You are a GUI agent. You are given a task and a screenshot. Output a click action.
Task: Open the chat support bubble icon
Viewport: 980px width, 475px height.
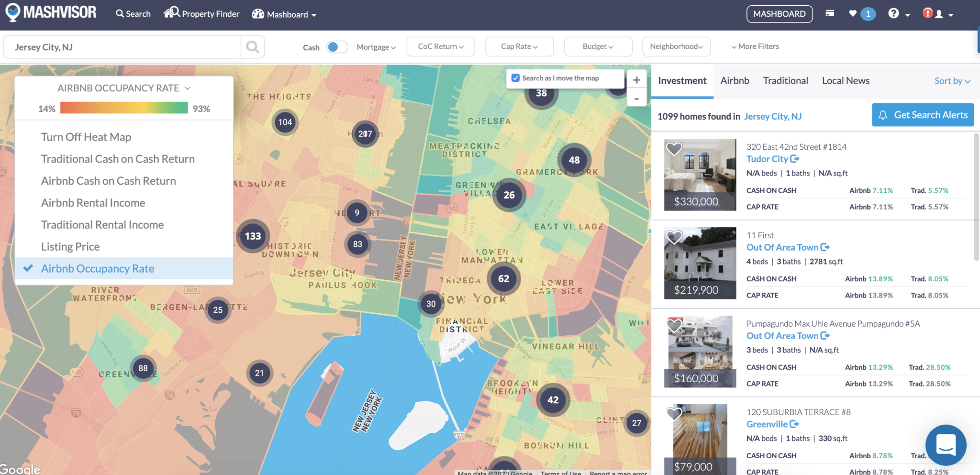click(x=946, y=445)
